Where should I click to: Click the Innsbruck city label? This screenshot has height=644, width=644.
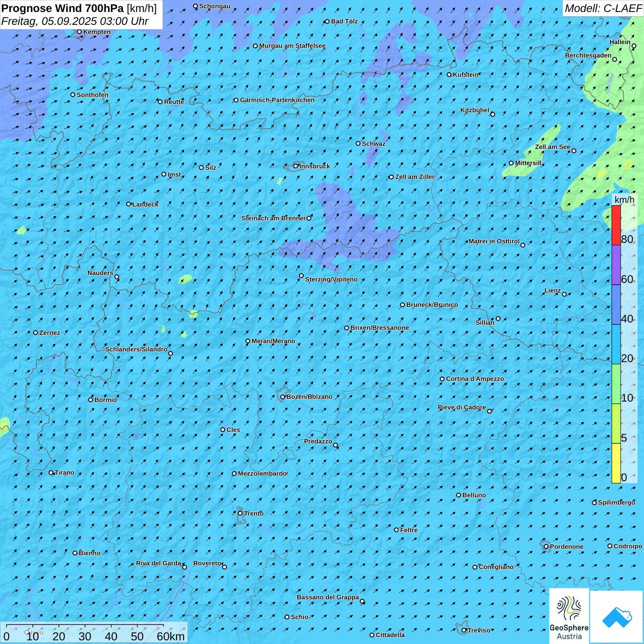[x=315, y=166]
